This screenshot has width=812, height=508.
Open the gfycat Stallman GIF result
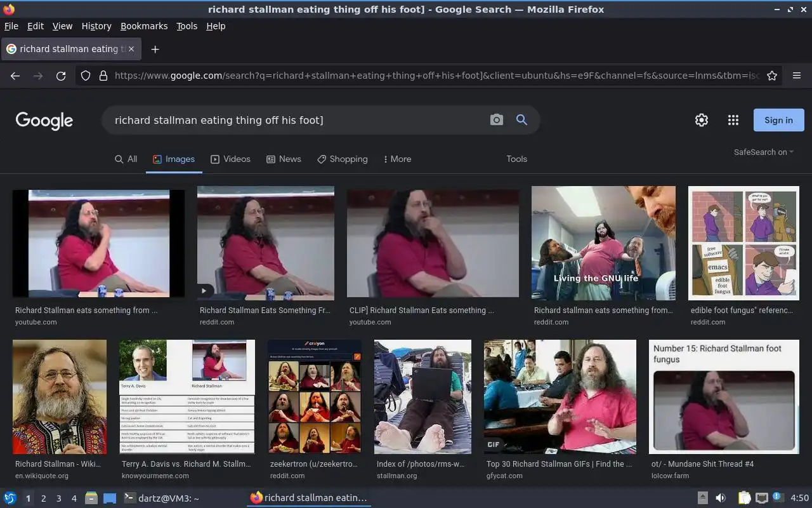pos(560,397)
